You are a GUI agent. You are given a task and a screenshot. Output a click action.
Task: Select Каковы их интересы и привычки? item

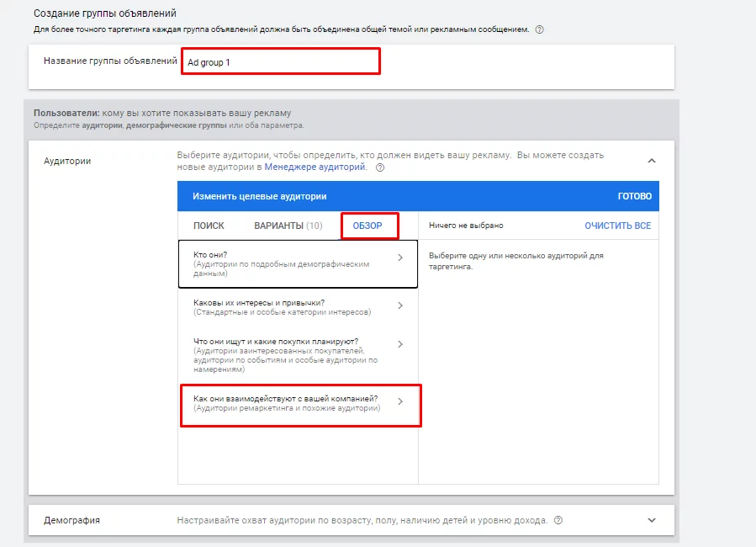pos(298,307)
